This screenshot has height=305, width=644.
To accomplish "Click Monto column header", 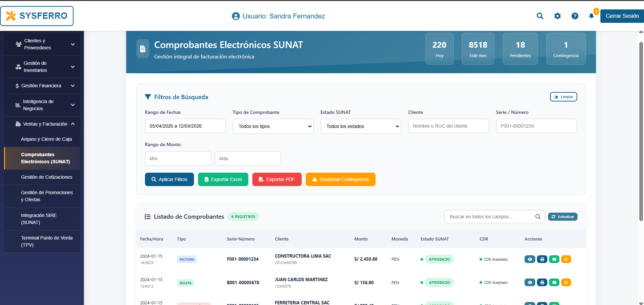I will click(361, 239).
